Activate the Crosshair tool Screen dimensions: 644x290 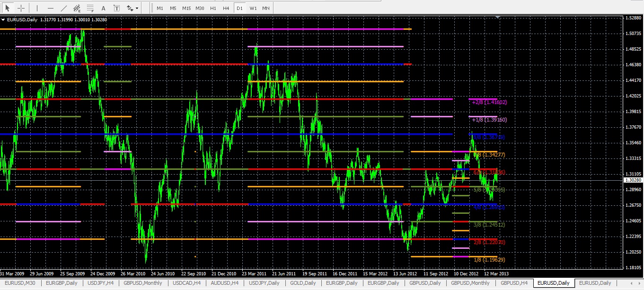point(21,8)
